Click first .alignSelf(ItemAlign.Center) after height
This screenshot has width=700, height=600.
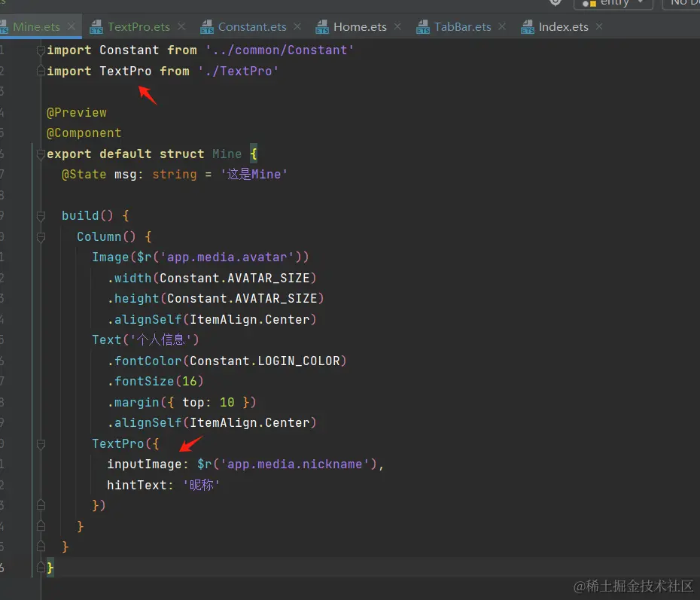pos(212,319)
